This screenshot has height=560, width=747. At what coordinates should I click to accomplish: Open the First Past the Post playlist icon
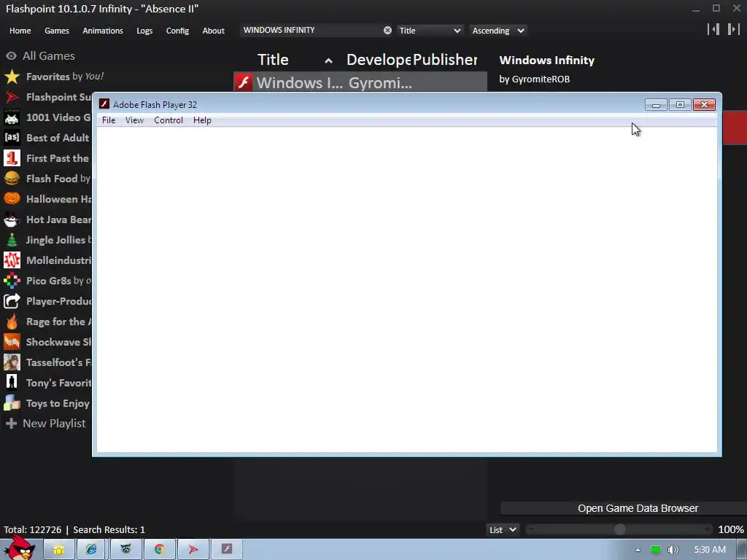12,158
